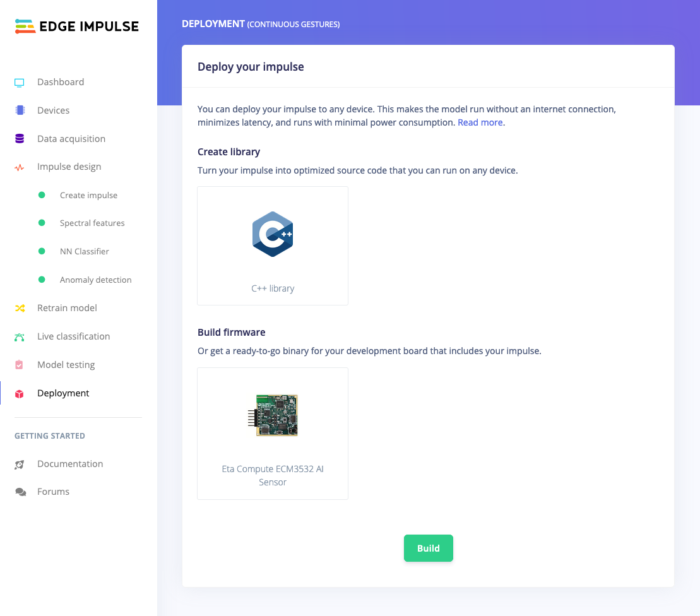Click the green dot beside Create impulse
700x616 pixels.
point(42,195)
